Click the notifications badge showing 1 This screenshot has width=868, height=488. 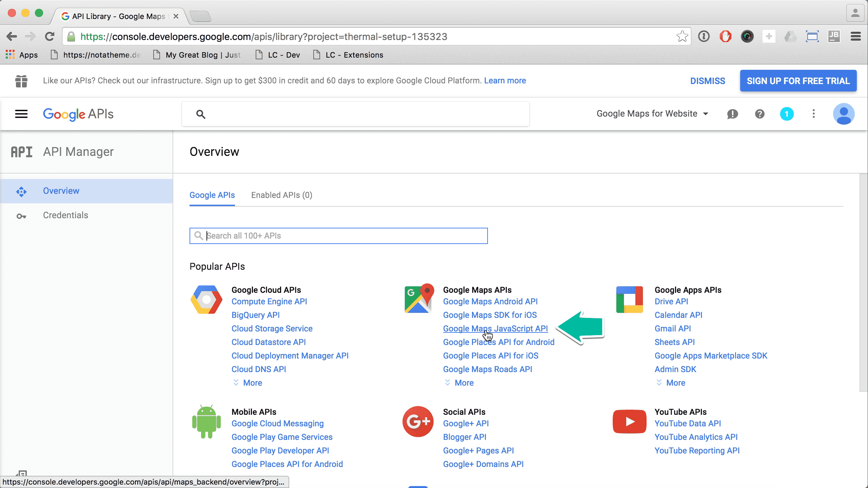(x=787, y=114)
